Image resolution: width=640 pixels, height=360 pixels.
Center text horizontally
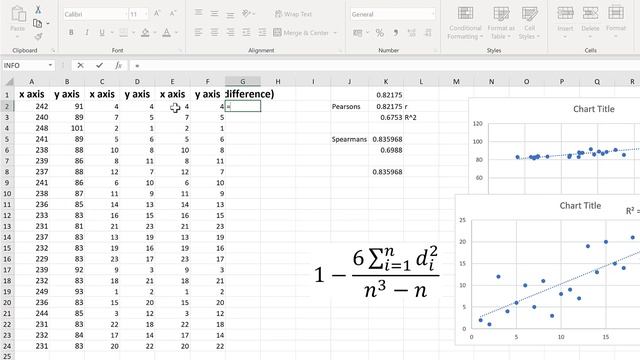[x=214, y=32]
